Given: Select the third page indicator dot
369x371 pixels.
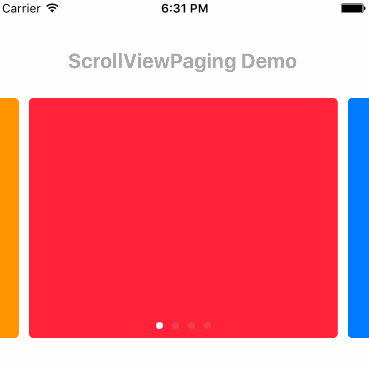Looking at the screenshot, I should 191,325.
